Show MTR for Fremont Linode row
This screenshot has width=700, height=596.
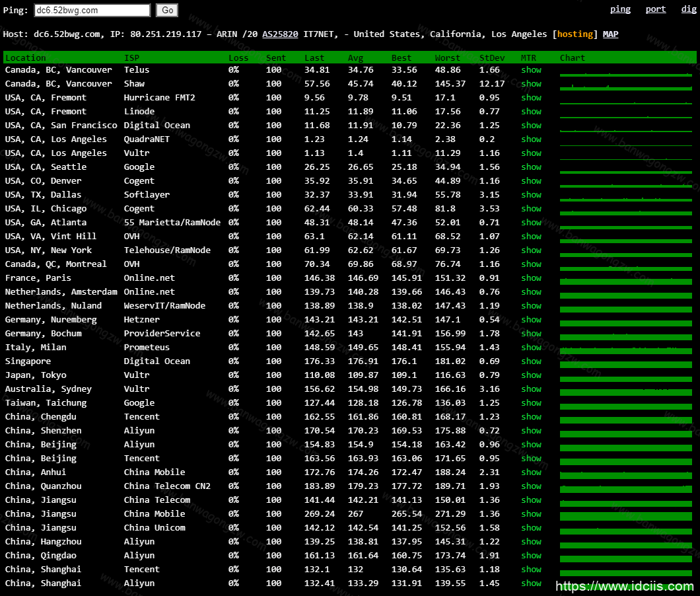click(531, 112)
